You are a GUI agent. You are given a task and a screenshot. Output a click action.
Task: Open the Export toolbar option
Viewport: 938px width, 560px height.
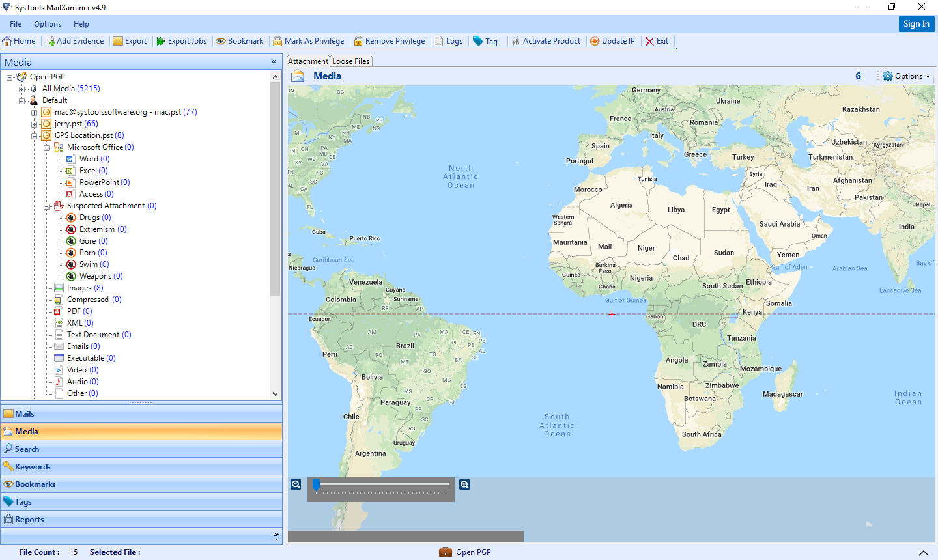click(130, 41)
